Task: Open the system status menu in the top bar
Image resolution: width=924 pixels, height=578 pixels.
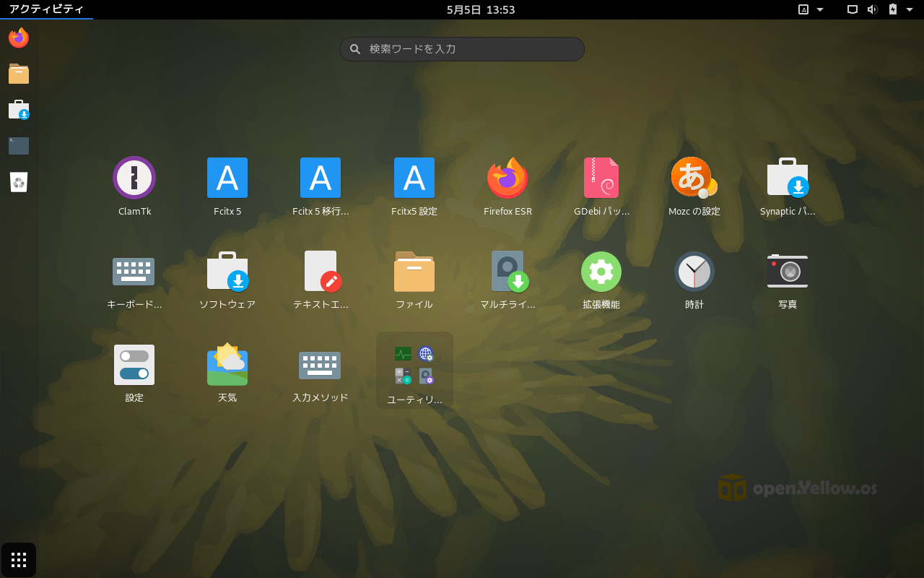Action: 882,9
